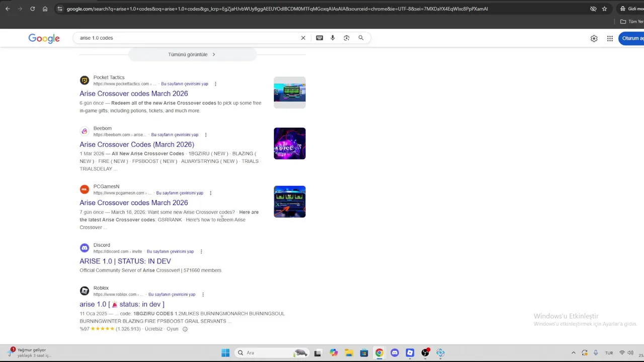Translate Discord page via Bu sayfanın çevirisini yap

(170, 251)
